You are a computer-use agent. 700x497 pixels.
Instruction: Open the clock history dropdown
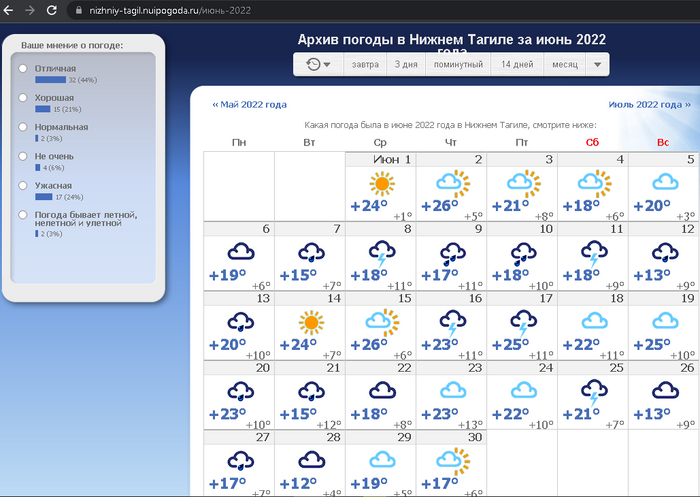click(x=318, y=64)
